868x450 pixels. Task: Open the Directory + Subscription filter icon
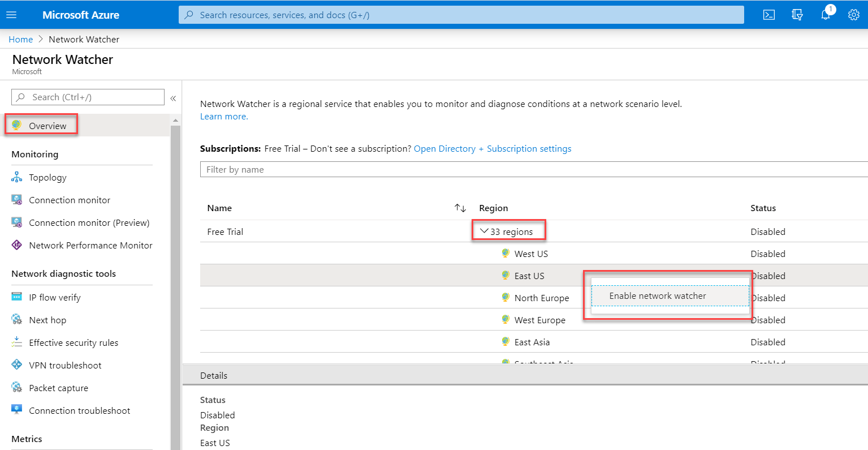click(797, 15)
